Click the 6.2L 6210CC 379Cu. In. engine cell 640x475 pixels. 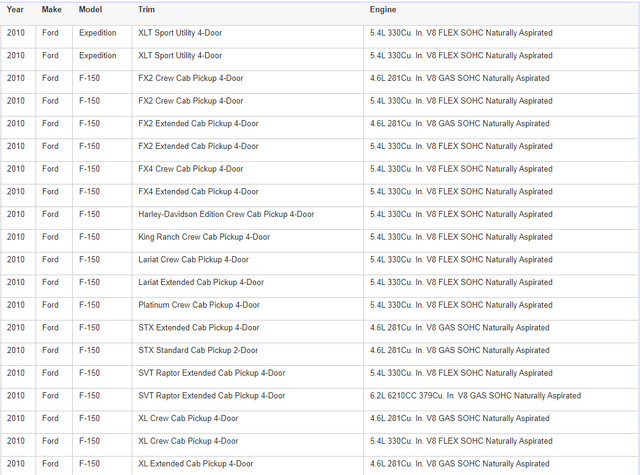[x=475, y=395]
